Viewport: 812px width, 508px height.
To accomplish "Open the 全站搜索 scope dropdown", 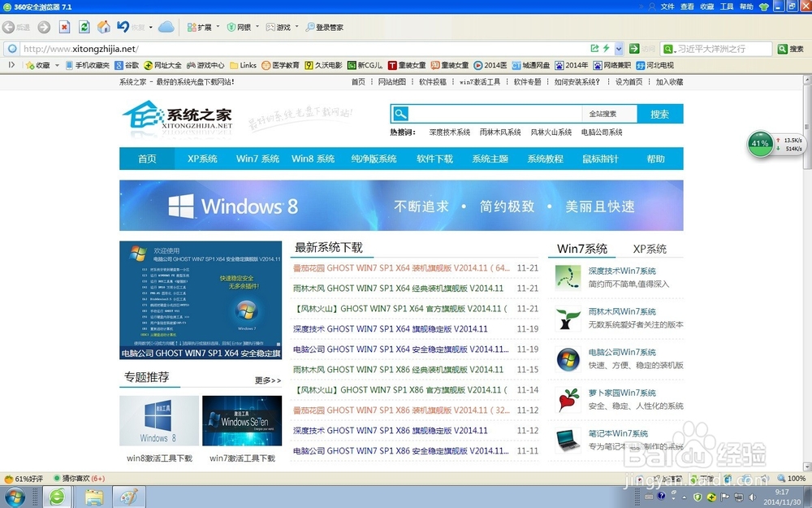I will pyautogui.click(x=610, y=114).
